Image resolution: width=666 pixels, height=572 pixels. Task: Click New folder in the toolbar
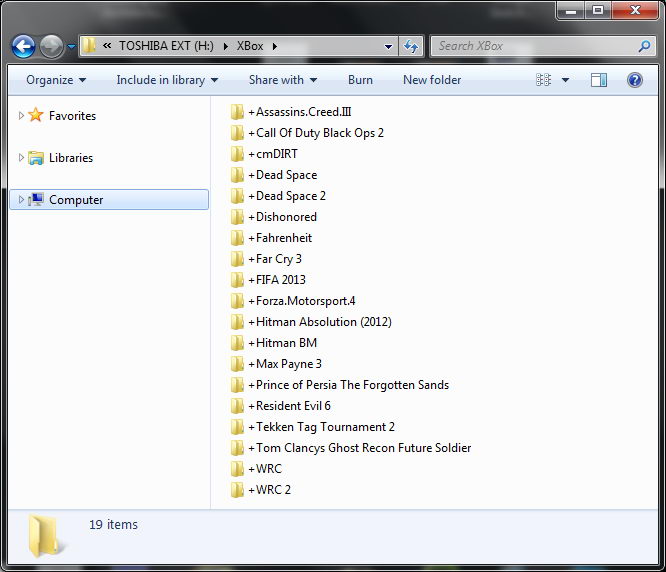pyautogui.click(x=432, y=80)
